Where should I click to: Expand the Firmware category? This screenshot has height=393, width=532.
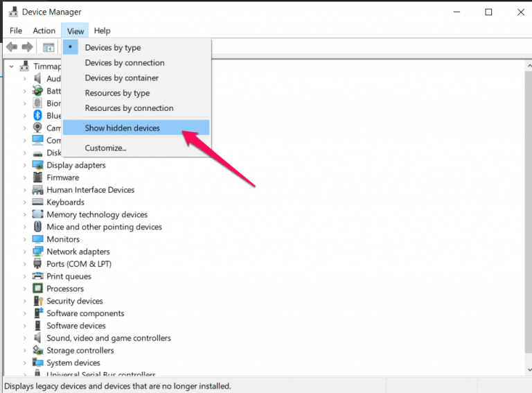click(24, 177)
